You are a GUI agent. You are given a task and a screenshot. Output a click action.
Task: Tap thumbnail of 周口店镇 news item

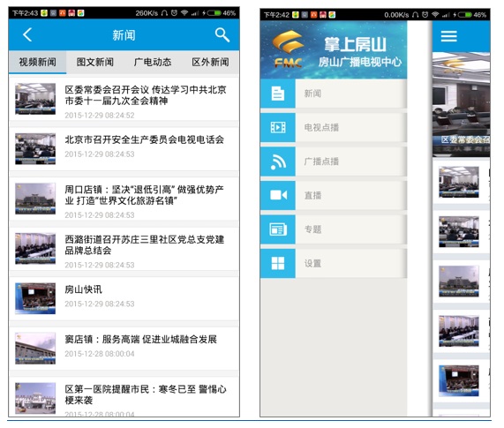(35, 199)
